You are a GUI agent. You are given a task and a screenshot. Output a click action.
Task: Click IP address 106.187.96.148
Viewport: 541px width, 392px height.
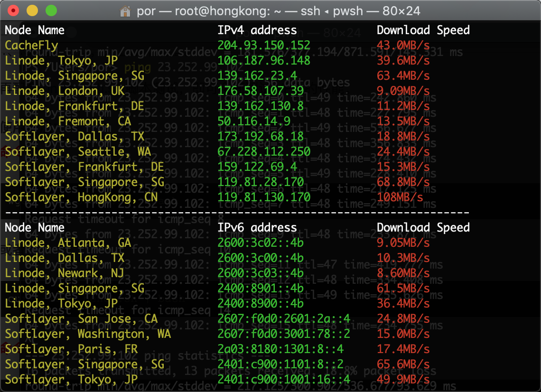263,60
